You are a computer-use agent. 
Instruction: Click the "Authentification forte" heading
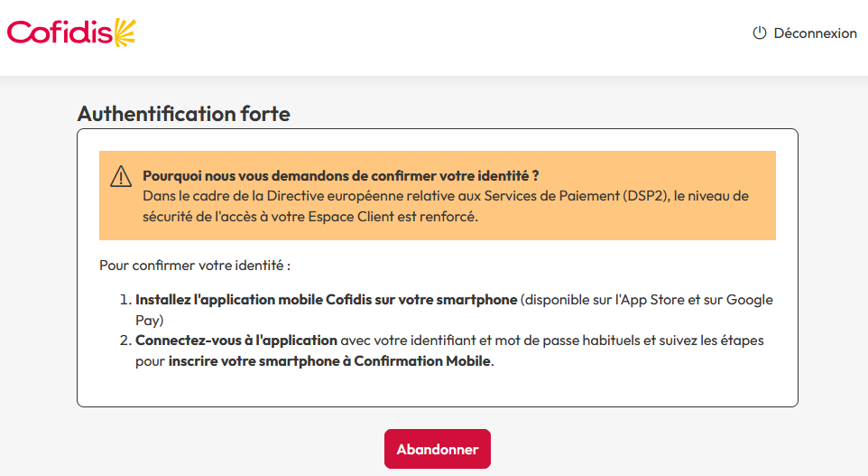[x=184, y=114]
